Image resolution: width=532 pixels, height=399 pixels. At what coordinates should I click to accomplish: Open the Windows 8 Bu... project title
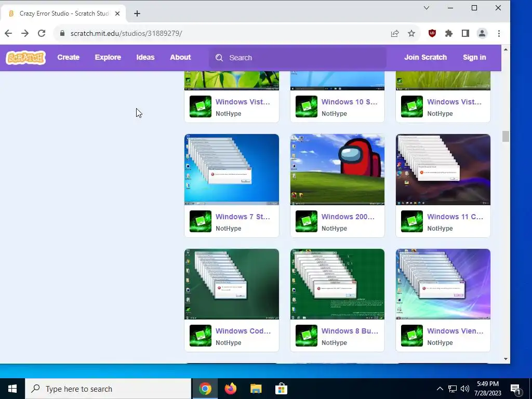point(350,331)
